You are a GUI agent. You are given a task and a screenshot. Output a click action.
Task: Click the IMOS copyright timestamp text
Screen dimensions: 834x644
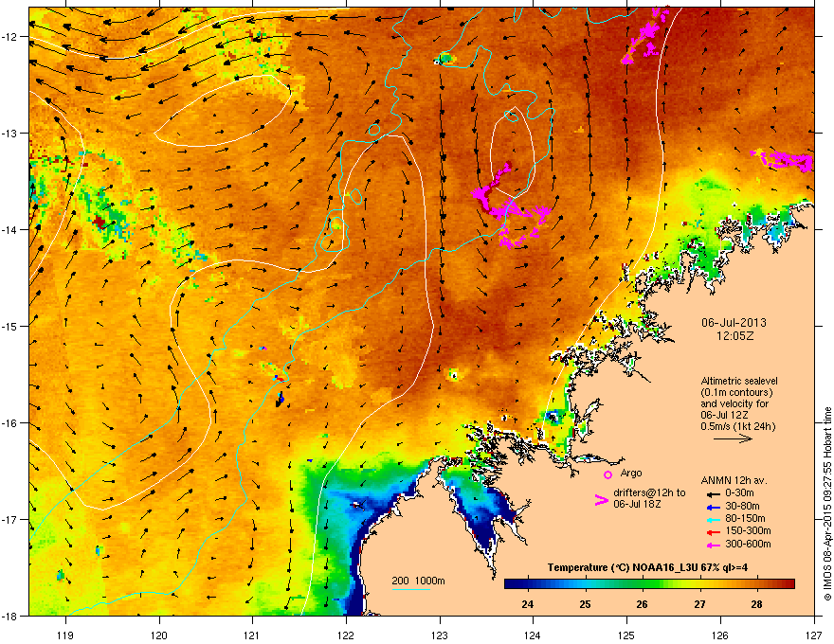coord(827,504)
